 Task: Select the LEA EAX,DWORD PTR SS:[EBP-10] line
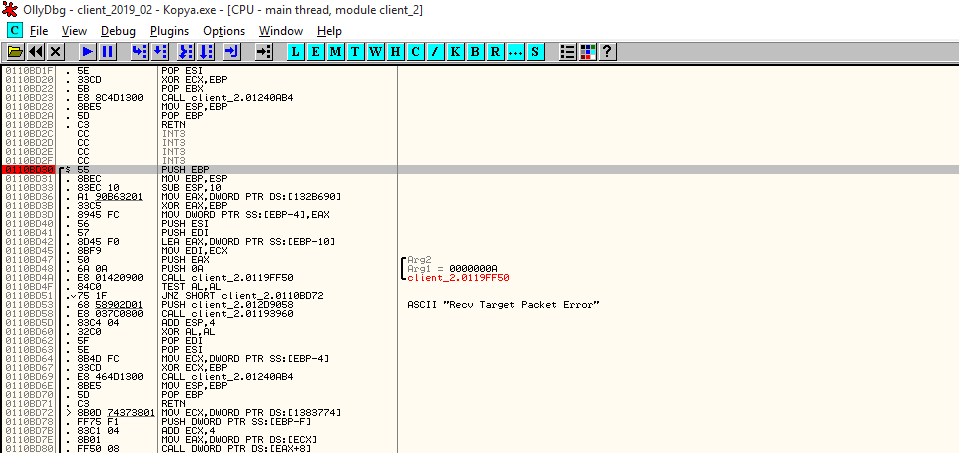tap(248, 241)
